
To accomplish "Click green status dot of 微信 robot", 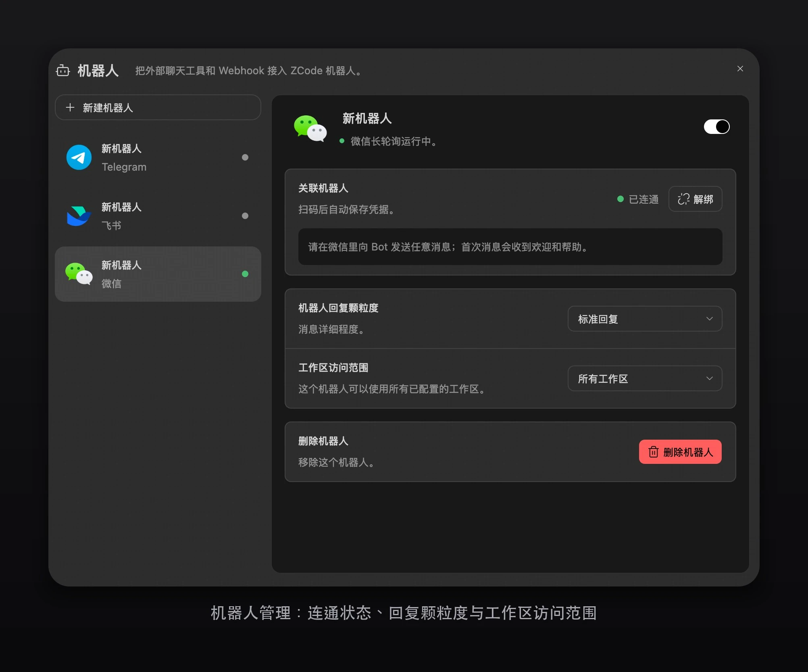I will tap(245, 274).
